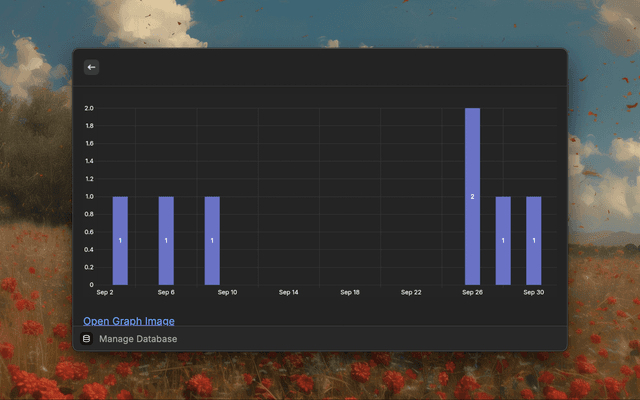Click the 2.0 y-axis label
Screen dimensions: 640x400
[x=88, y=108]
